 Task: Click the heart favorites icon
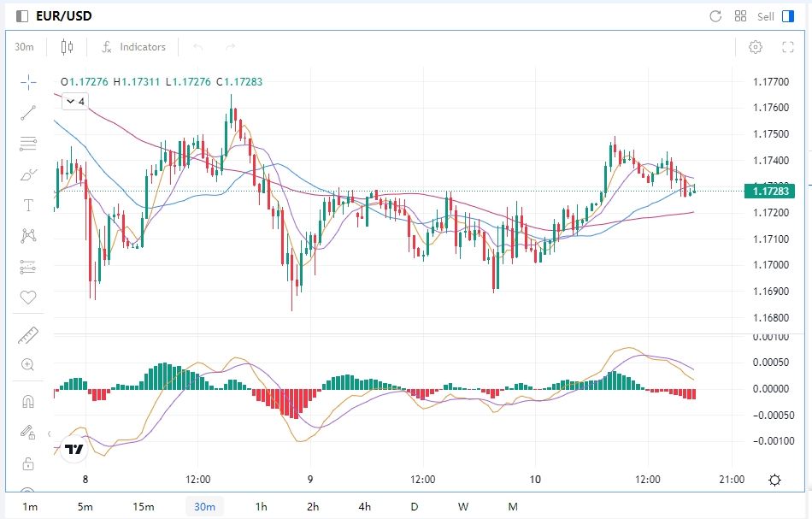click(x=28, y=298)
